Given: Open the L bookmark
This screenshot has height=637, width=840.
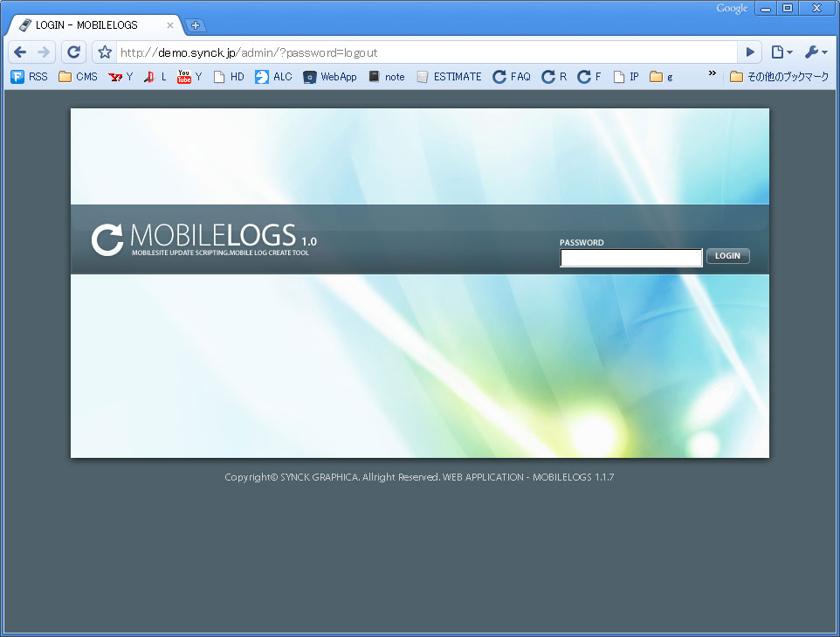Looking at the screenshot, I should point(155,77).
